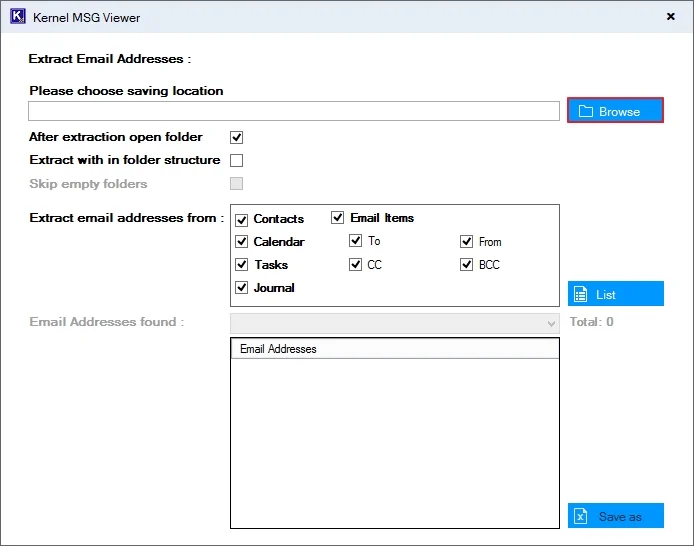Screen dimensions: 694x546
Task: Click the Kernel MSG Viewer logo icon
Action: pos(18,17)
